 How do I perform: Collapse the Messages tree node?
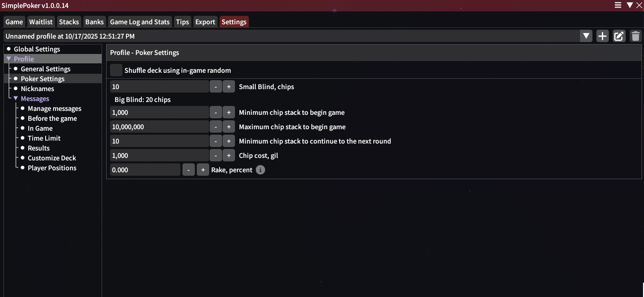[16, 99]
